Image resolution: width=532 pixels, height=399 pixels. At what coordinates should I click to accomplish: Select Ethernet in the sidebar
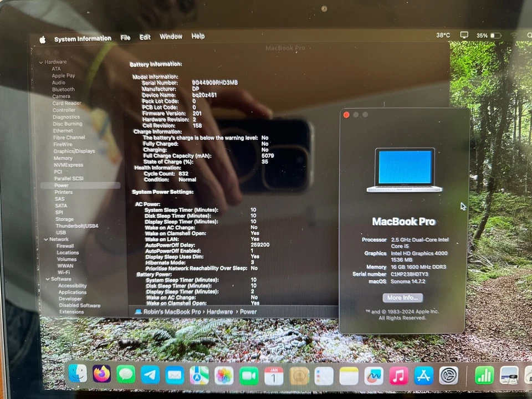tap(63, 131)
